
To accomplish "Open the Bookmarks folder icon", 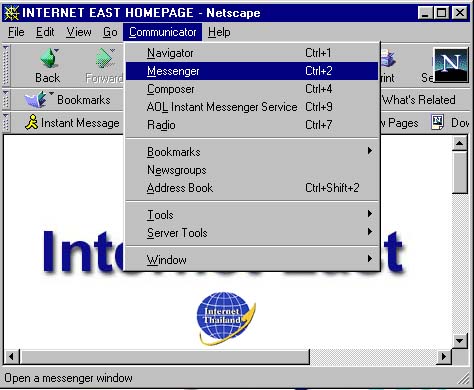I will [x=35, y=99].
